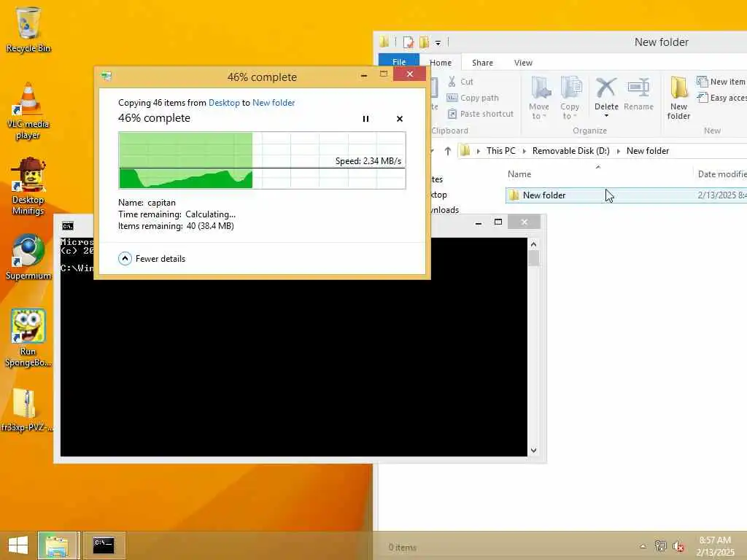Click the Delete ribbon icon
This screenshot has width=747, height=560.
point(606,87)
